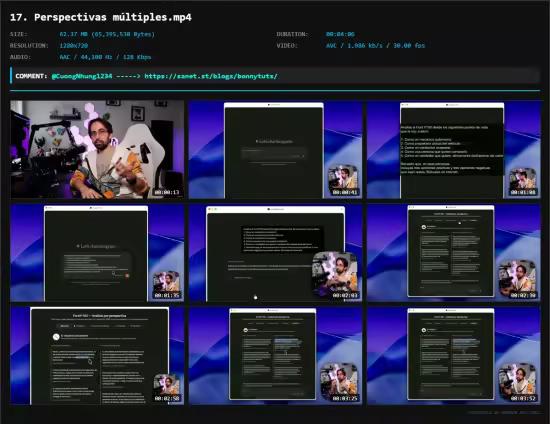
Task: Click the 'VIDEO:' label
Action: pos(287,46)
